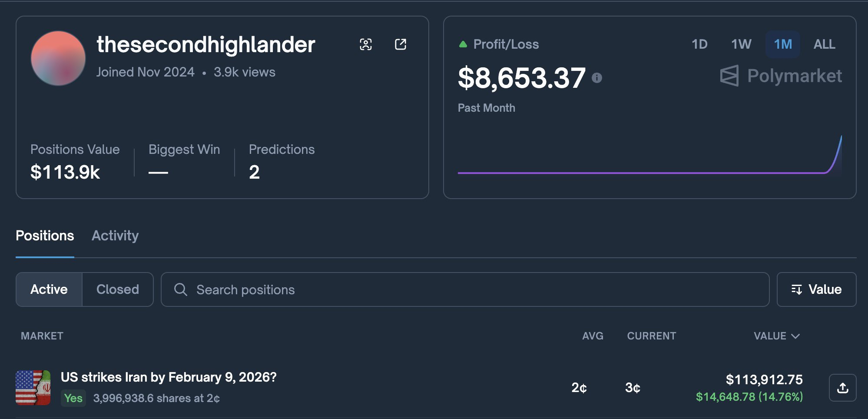Click the info icon next to $8,653.37
Viewport: 868px width, 419px height.
point(597,78)
